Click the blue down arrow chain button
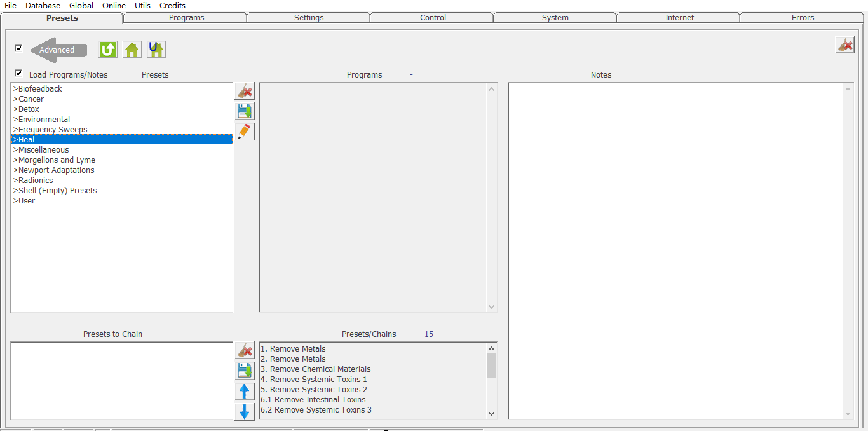This screenshot has height=431, width=868. pyautogui.click(x=245, y=412)
